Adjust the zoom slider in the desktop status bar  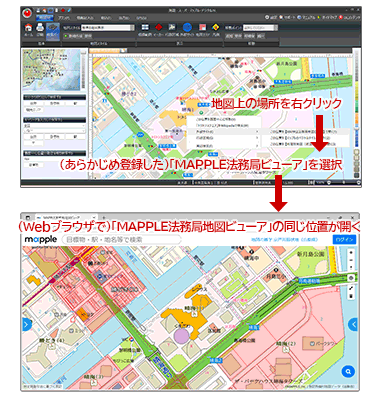tap(343, 183)
